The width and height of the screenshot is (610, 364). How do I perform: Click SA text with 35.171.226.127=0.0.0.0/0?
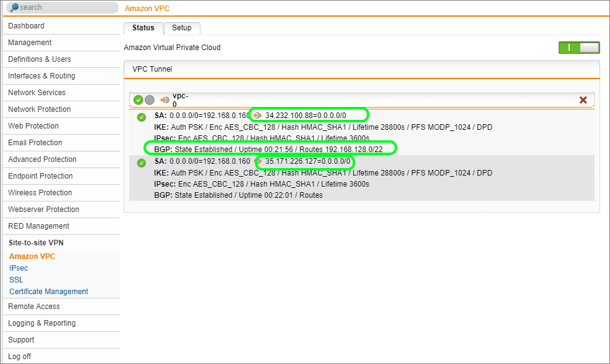[x=252, y=161]
